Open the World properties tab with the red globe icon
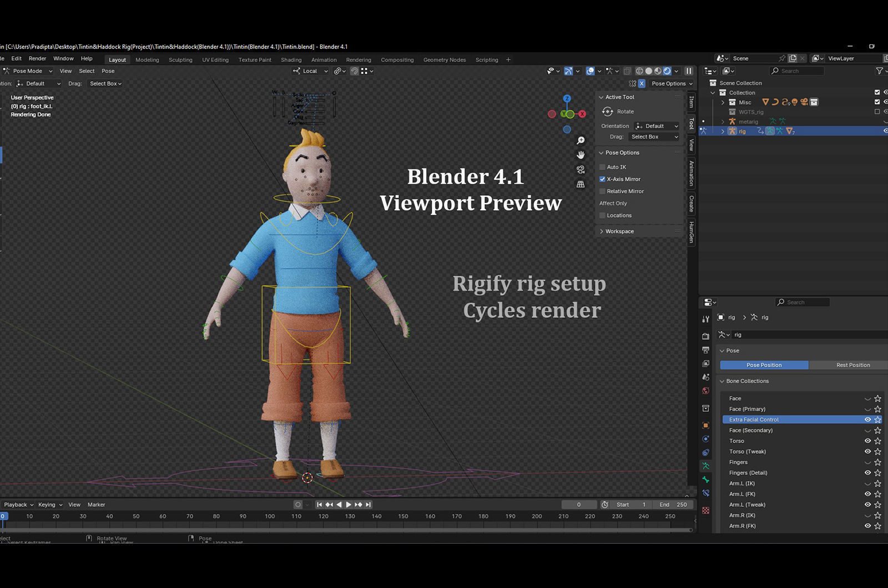 coord(705,391)
